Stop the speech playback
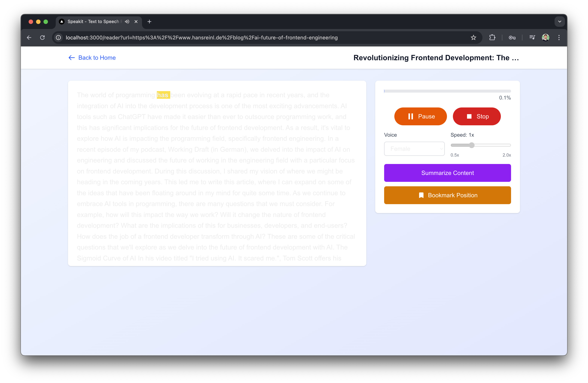588x383 pixels. [476, 116]
